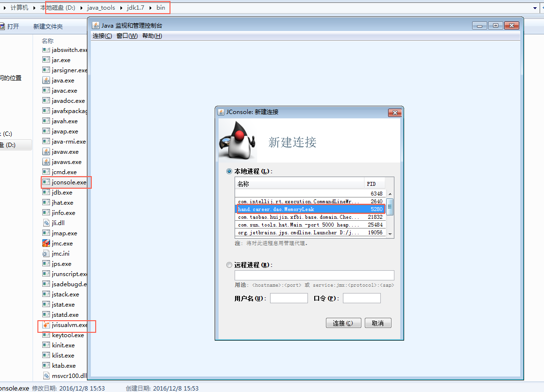The height and width of the screenshot is (392, 544).
Task: Click the javaws.exe file icon
Action: [x=46, y=162]
